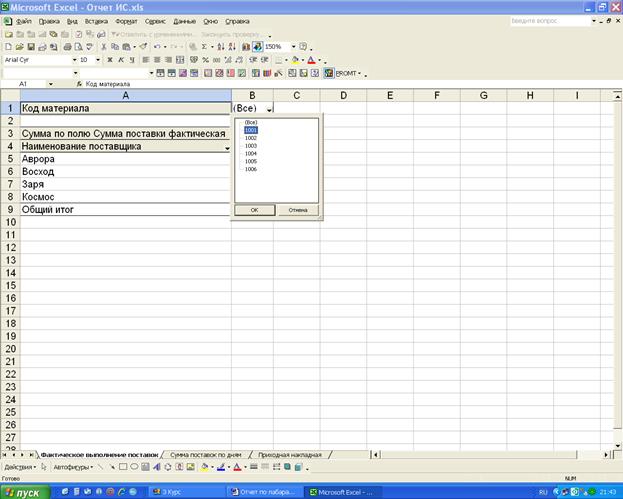Image resolution: width=623 pixels, height=499 pixels.
Task: Click the Cut scissors icon
Action: click(x=105, y=47)
